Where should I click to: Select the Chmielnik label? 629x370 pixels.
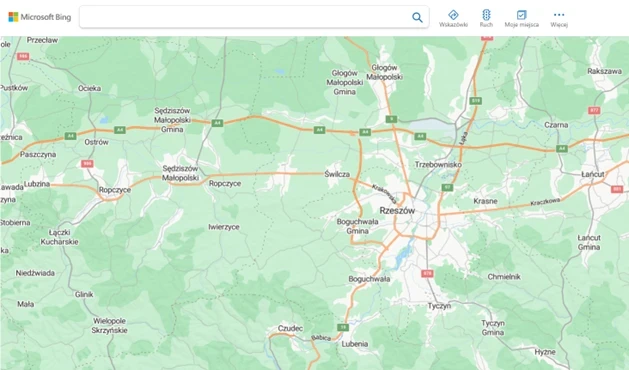[x=504, y=277]
